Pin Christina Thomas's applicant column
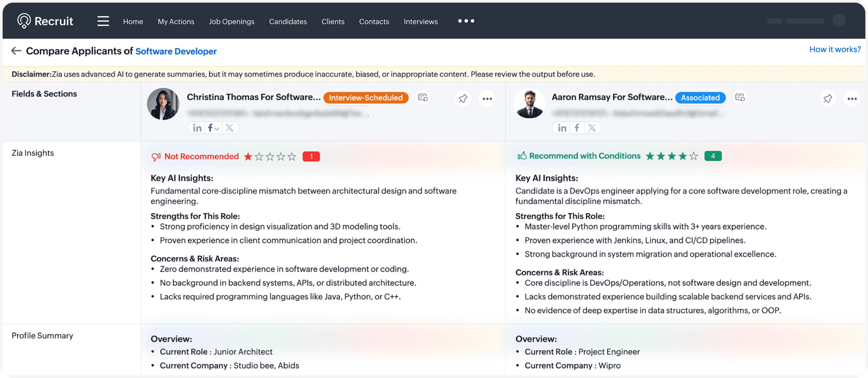This screenshot has height=378, width=868. tap(463, 99)
